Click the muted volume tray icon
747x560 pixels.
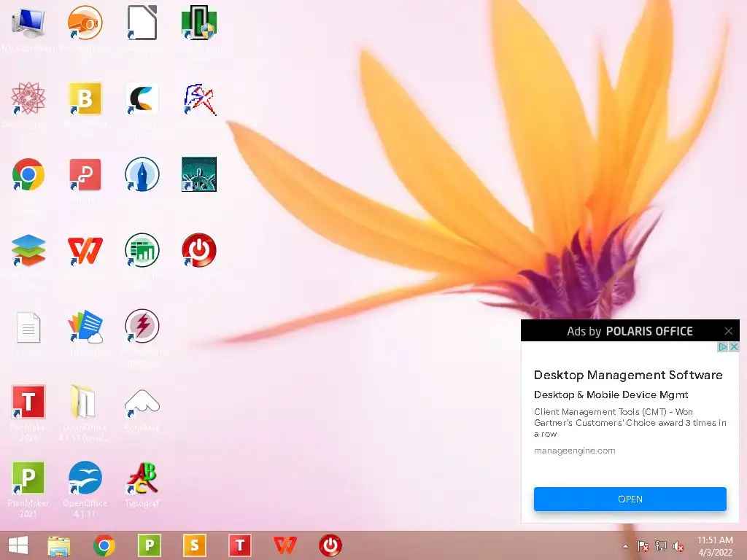[678, 546]
